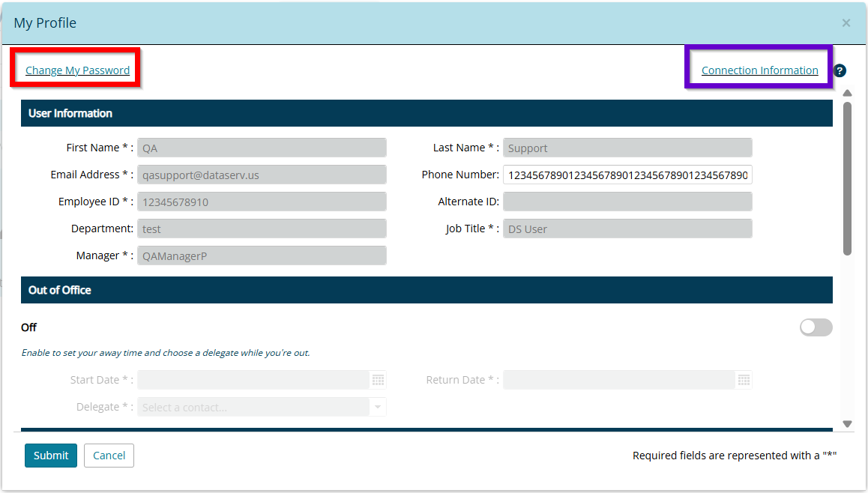The image size is (868, 493).
Task: Click the vertical scrollbar thumb
Action: (847, 178)
